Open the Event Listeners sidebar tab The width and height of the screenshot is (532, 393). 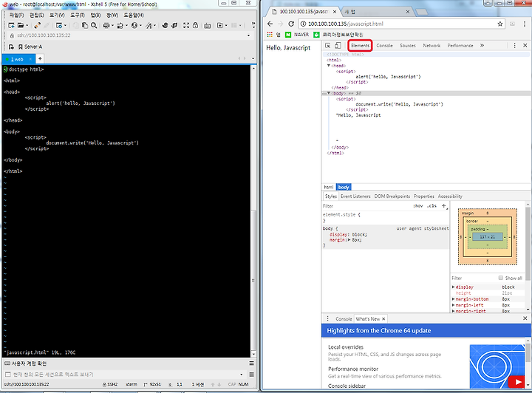pyautogui.click(x=355, y=196)
